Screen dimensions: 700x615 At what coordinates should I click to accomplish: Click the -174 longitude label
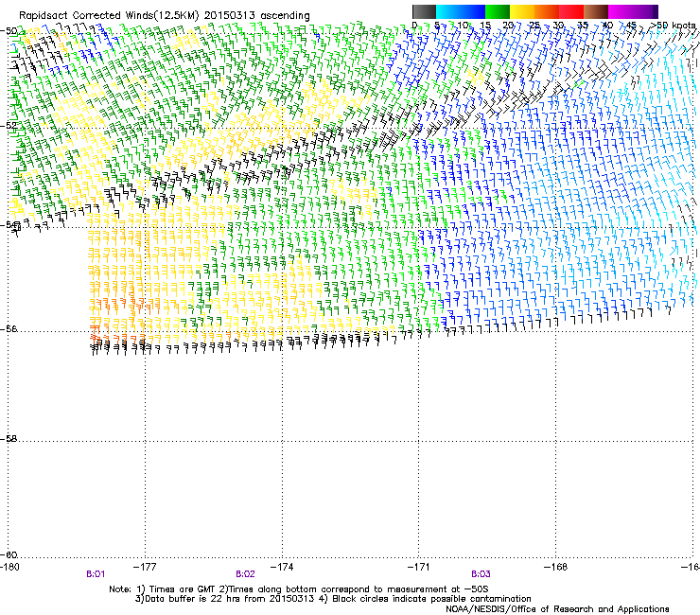click(x=282, y=567)
